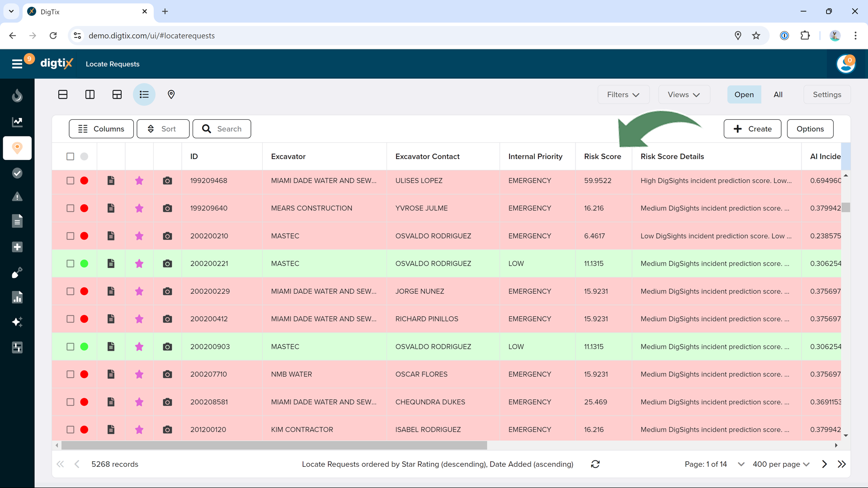Viewport: 868px width, 488px height.
Task: Tick the checkbox for MEARS CONSTRUCTION row
Action: [x=70, y=208]
